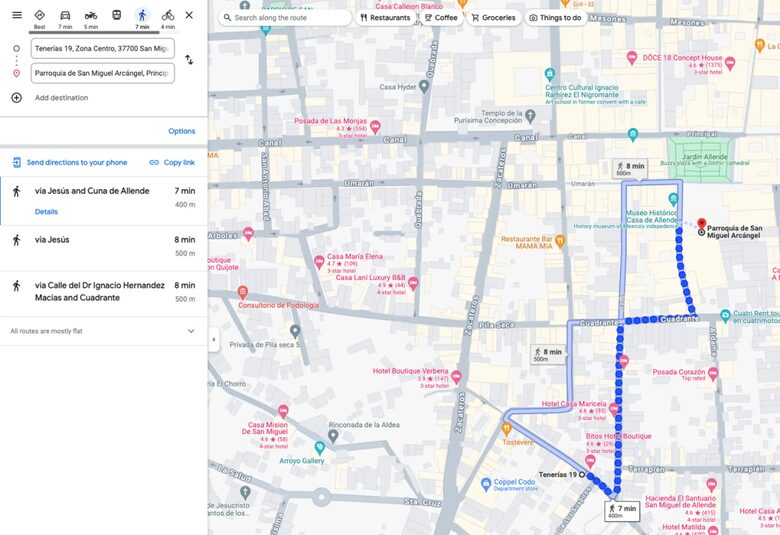The image size is (780, 535).
Task: Click the Jardín Allende plaza label
Action: tap(704, 157)
